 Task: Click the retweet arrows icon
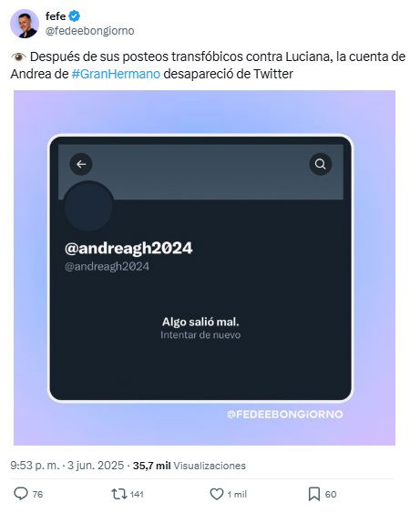coord(119,494)
